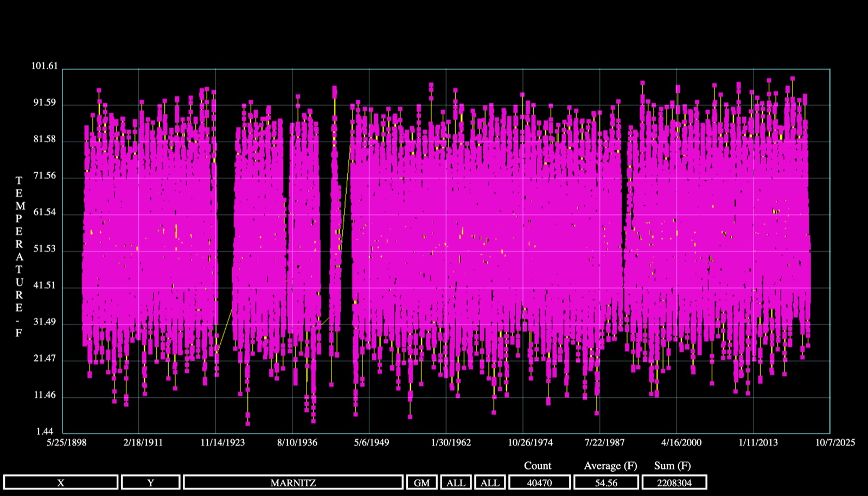Click the Average (F) label
This screenshot has height=496, width=868.
[610, 466]
